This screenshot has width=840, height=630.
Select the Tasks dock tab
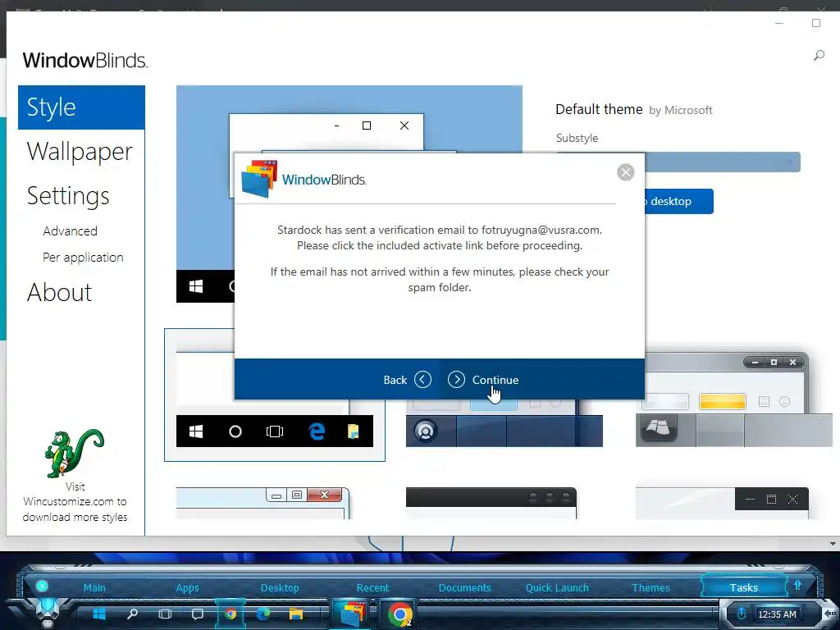click(x=743, y=587)
